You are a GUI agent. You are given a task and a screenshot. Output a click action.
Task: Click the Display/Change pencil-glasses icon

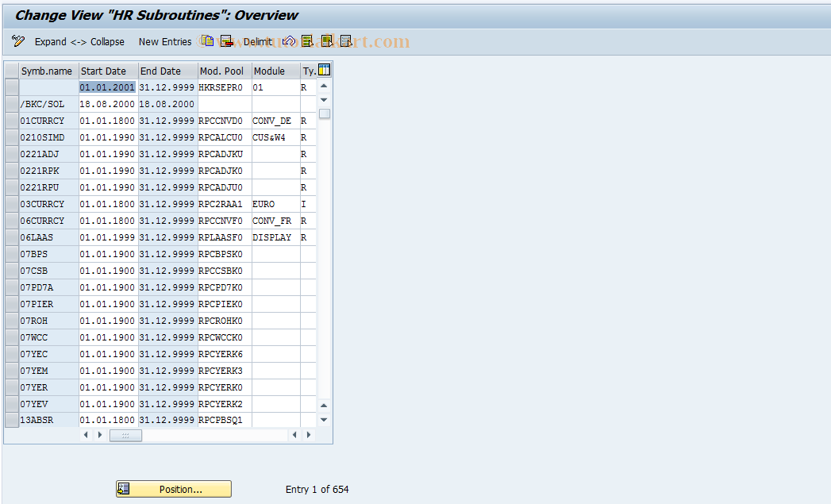tap(18, 40)
